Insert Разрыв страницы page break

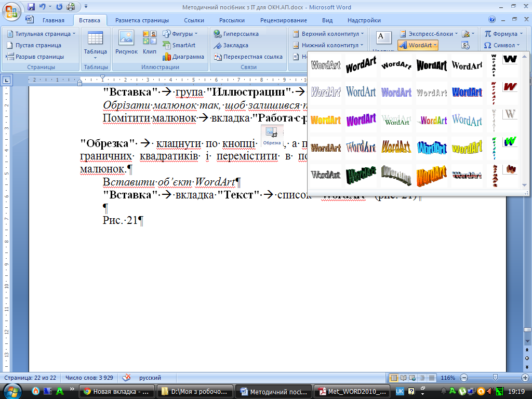[35, 57]
